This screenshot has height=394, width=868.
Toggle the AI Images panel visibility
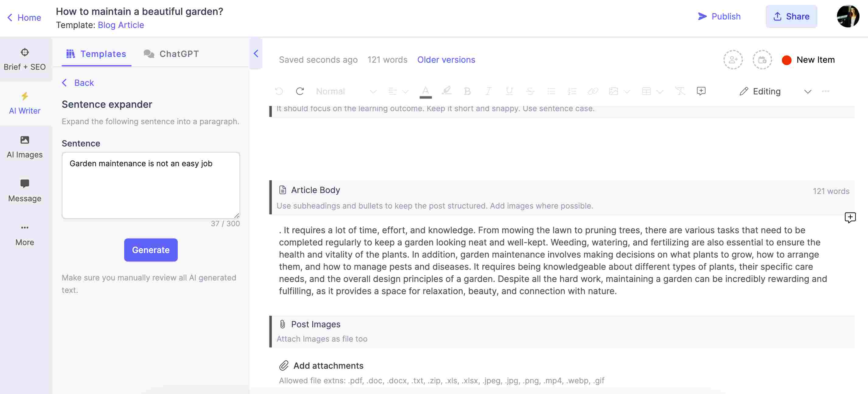click(24, 146)
